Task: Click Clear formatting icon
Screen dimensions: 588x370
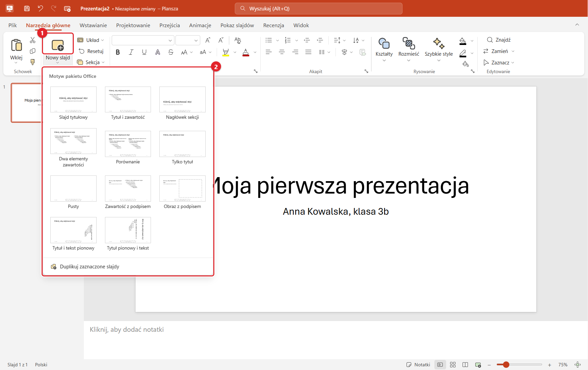Action: 237,40
